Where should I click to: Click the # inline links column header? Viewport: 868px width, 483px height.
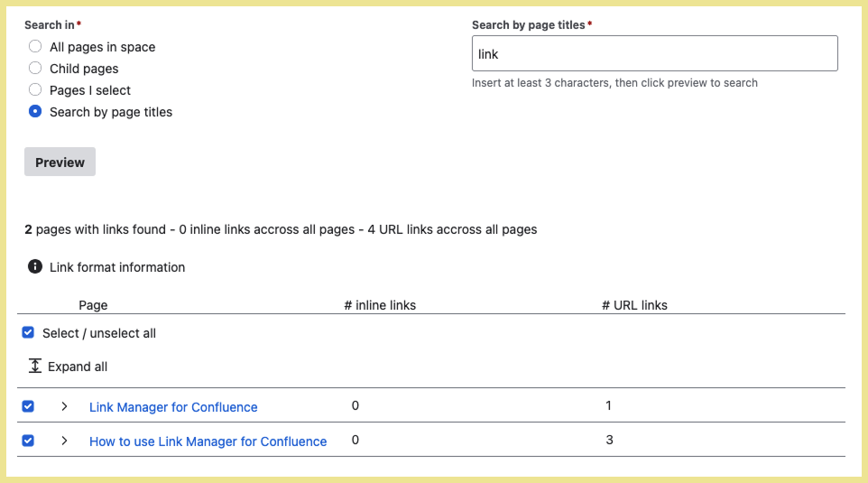[380, 305]
